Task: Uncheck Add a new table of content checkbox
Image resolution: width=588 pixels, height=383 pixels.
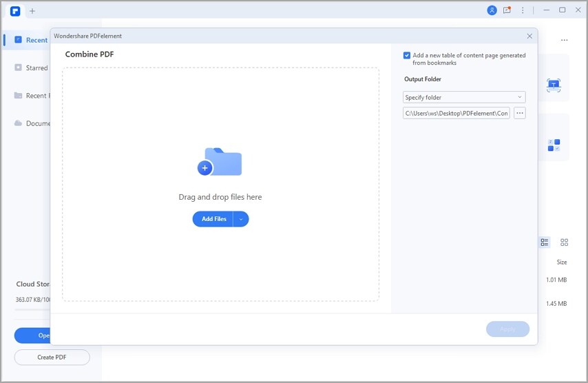Action: pos(406,56)
